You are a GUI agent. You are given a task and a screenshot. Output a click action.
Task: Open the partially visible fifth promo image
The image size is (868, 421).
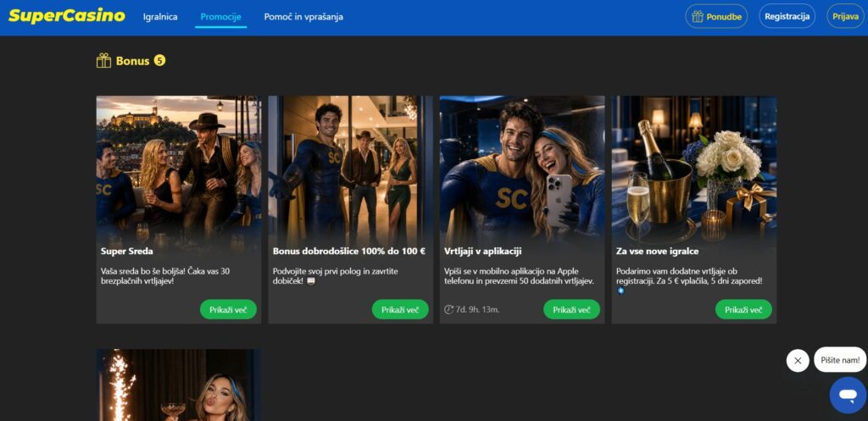pos(178,385)
